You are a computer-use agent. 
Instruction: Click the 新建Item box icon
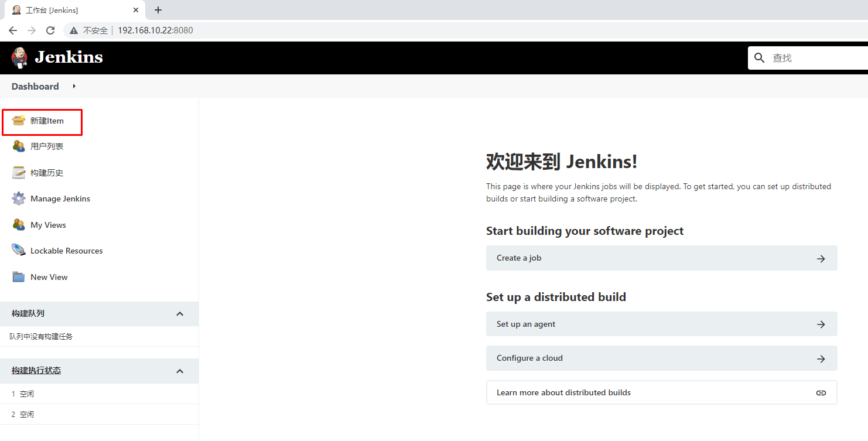coord(19,121)
